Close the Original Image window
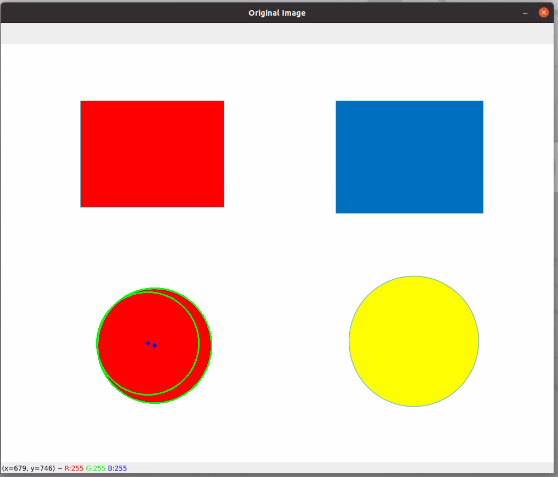 point(543,12)
